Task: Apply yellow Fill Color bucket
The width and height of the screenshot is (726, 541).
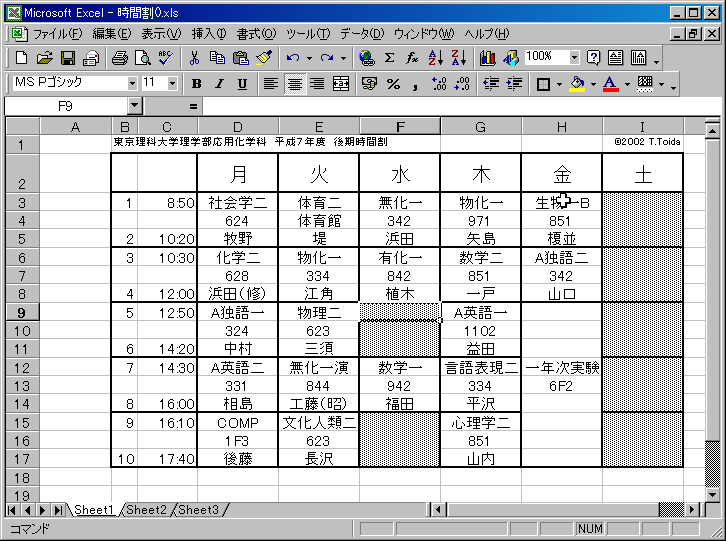Action: (x=577, y=84)
